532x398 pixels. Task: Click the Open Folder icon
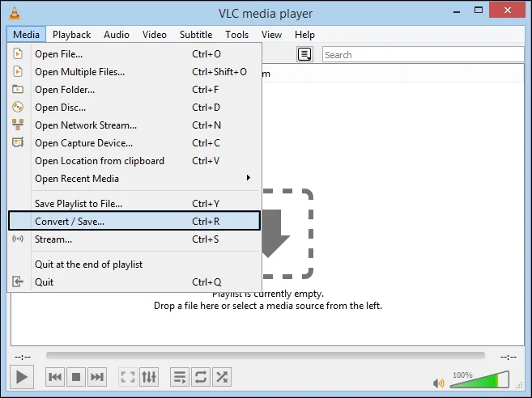click(x=18, y=89)
